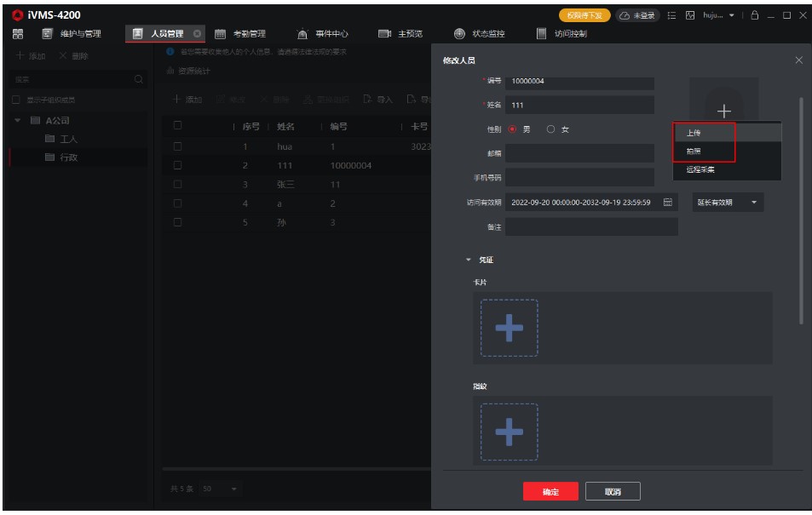This screenshot has height=515, width=812.
Task: Open the 维护与管理 tab
Action: click(72, 34)
